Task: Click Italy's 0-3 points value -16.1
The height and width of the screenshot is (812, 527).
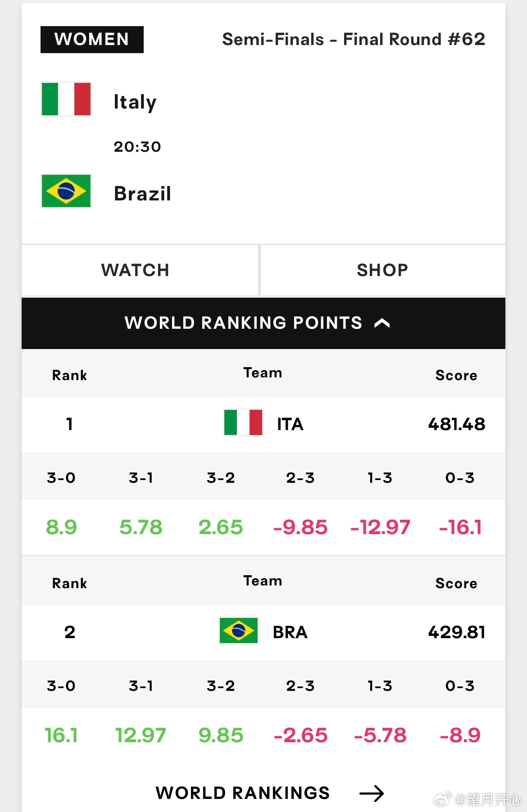Action: click(460, 527)
